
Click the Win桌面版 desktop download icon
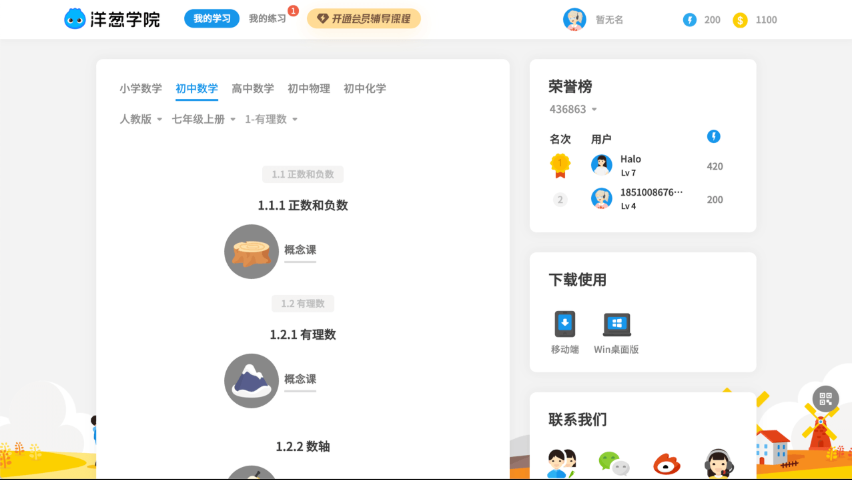point(616,324)
